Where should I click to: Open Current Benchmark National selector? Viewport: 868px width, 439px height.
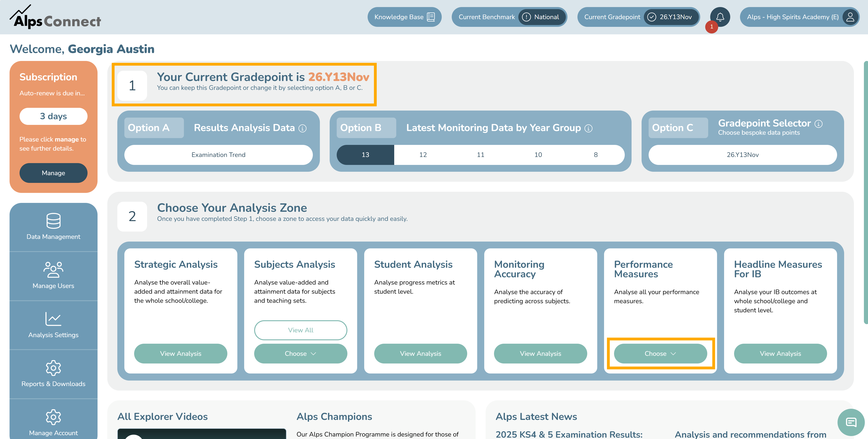[509, 17]
